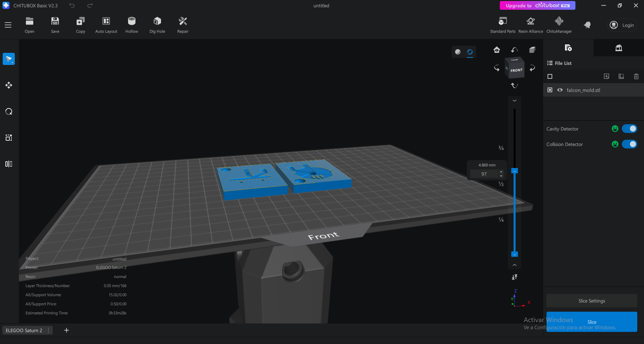Open Resin Alliance
The image size is (644, 344).
[x=531, y=25]
